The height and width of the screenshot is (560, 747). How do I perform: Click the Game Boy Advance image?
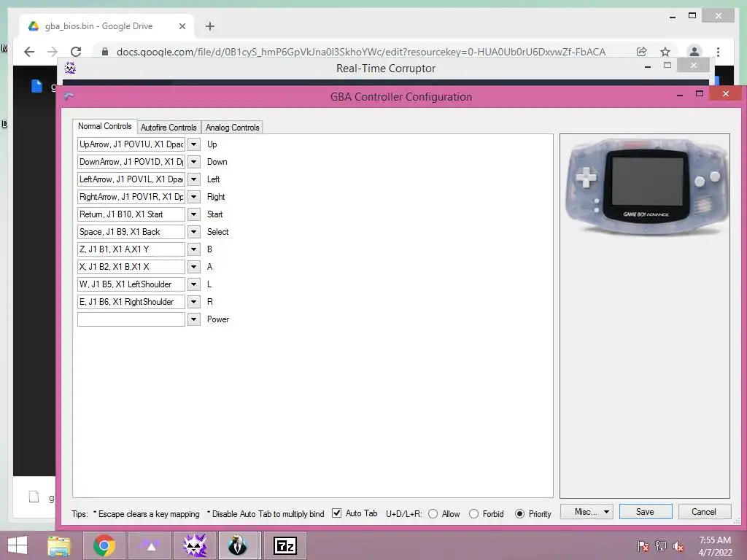(x=646, y=187)
